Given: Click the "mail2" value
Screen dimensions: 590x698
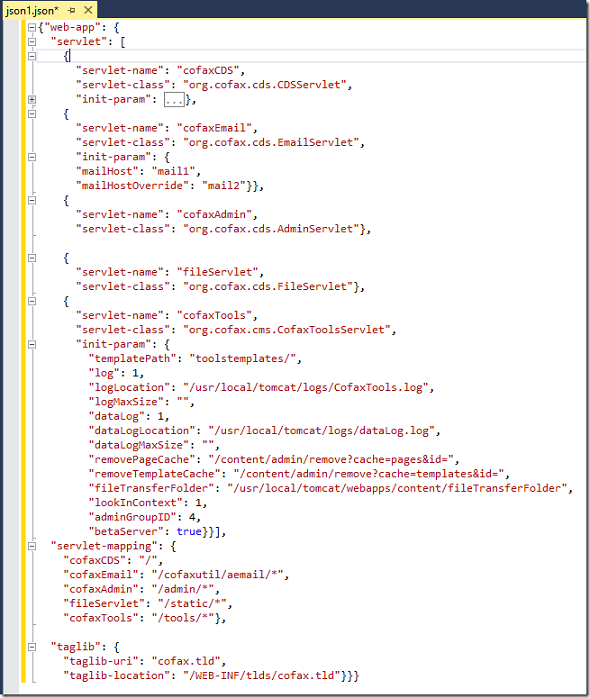Looking at the screenshot, I should pyautogui.click(x=224, y=186).
